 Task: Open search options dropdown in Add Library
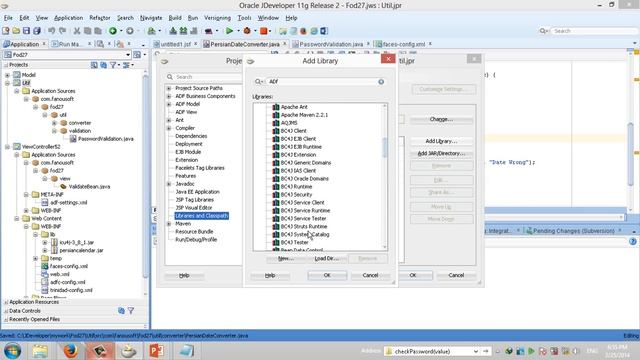258,82
